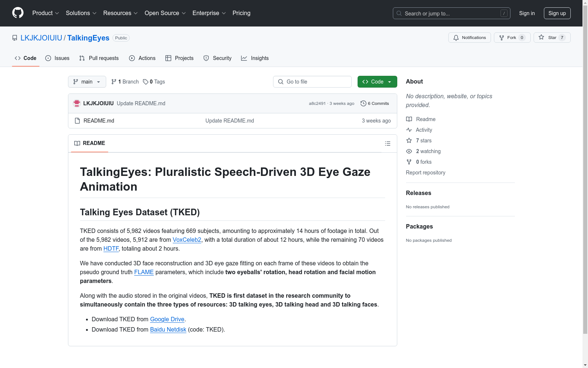Click the Search or jump to field

[452, 13]
